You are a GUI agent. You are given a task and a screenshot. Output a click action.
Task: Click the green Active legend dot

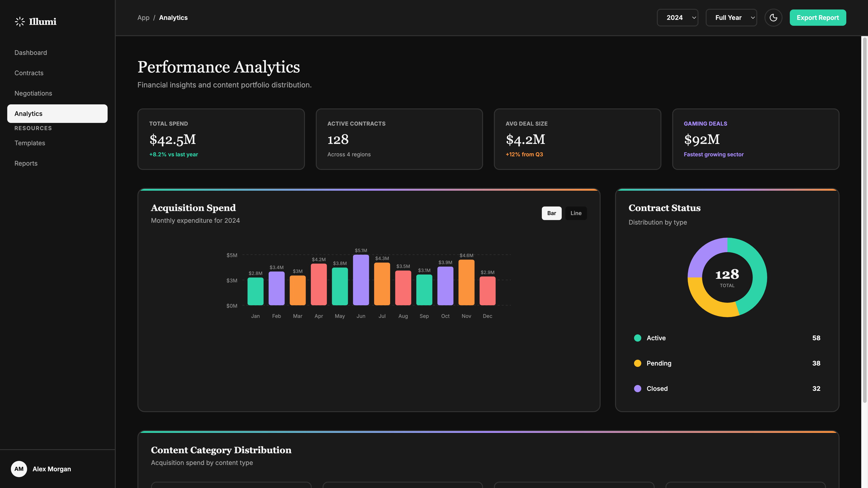(x=637, y=338)
